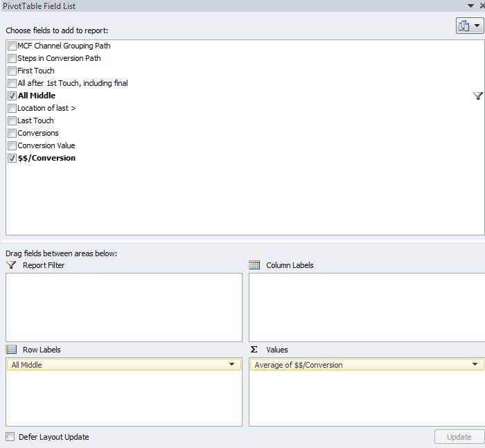Click inside the empty Column Labels area
Image resolution: width=485 pixels, height=448 pixels.
click(x=367, y=307)
